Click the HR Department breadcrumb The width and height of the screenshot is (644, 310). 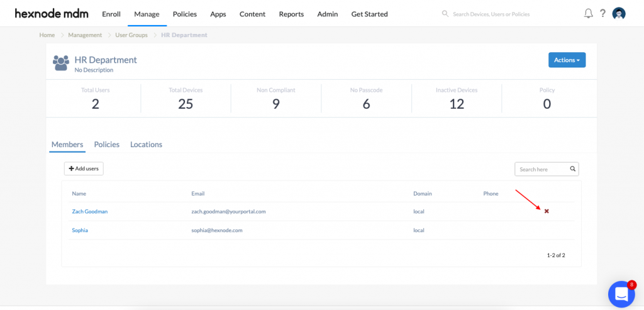(184, 35)
